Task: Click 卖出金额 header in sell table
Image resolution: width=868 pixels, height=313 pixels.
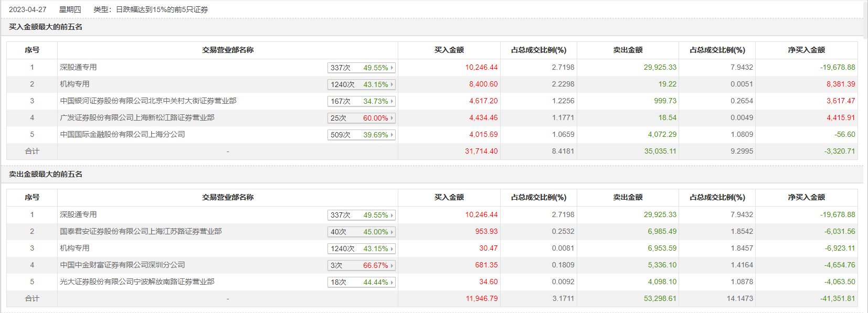Action: coord(628,197)
